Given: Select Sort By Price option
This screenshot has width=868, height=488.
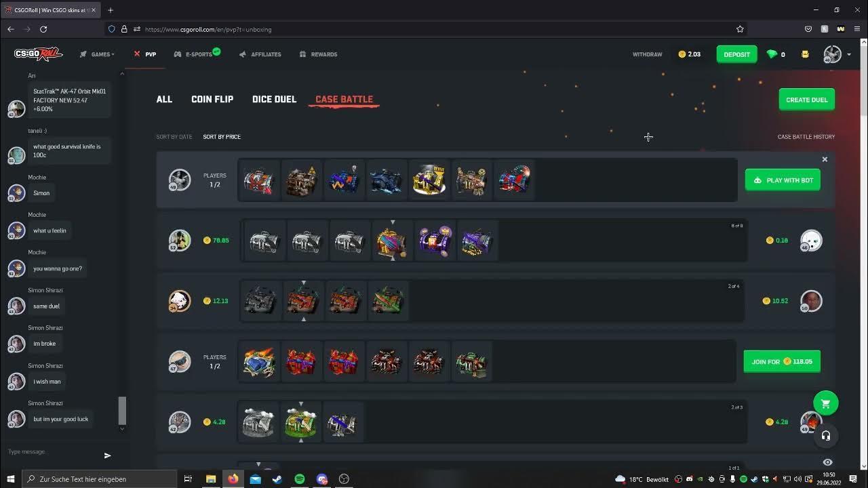Looking at the screenshot, I should (x=222, y=137).
